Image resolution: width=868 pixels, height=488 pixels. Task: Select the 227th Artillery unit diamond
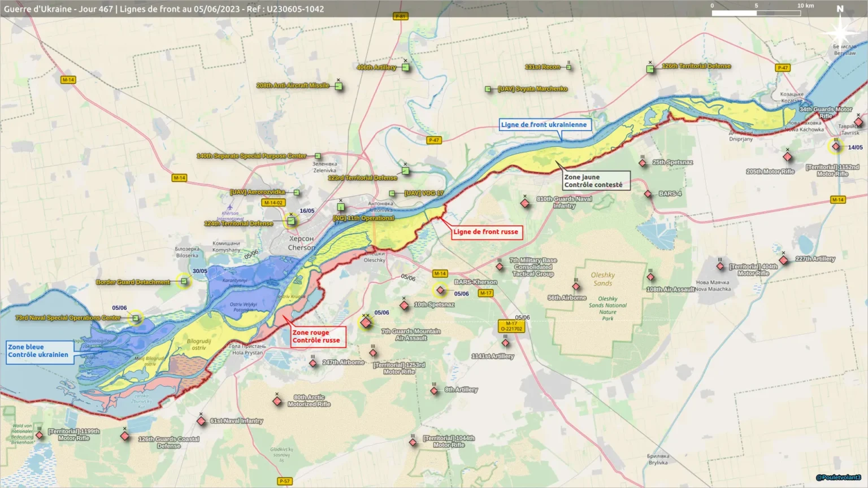[783, 260]
